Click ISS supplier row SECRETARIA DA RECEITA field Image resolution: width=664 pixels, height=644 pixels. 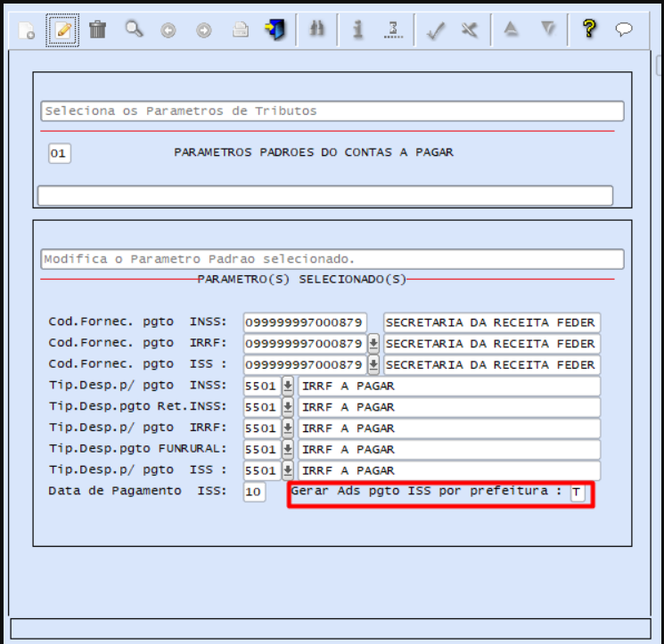(x=492, y=364)
